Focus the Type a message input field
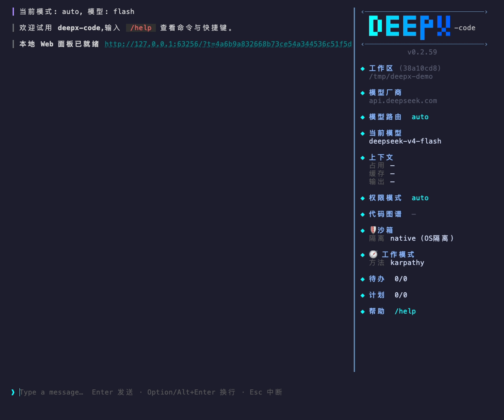 click(151, 392)
